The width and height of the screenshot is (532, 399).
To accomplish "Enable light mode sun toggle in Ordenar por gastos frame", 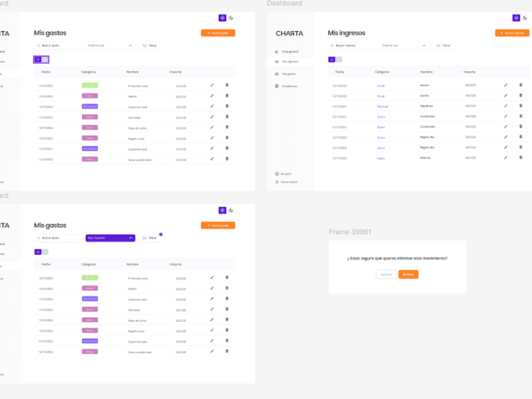I will [222, 18].
